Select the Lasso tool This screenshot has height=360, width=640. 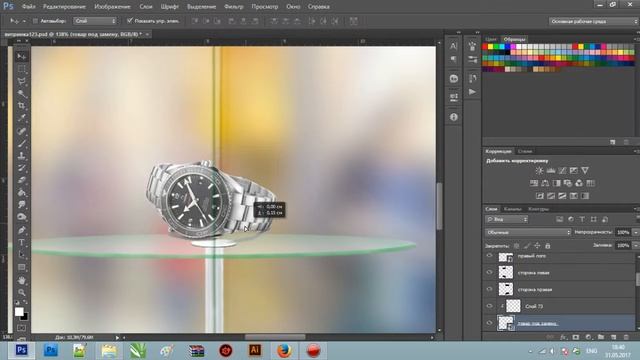pyautogui.click(x=22, y=81)
